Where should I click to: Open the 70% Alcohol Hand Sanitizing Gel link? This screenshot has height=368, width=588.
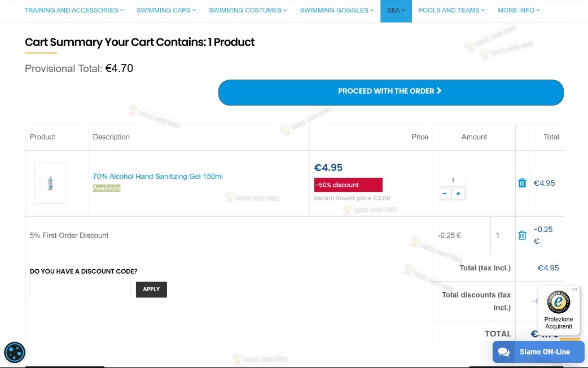click(x=157, y=176)
